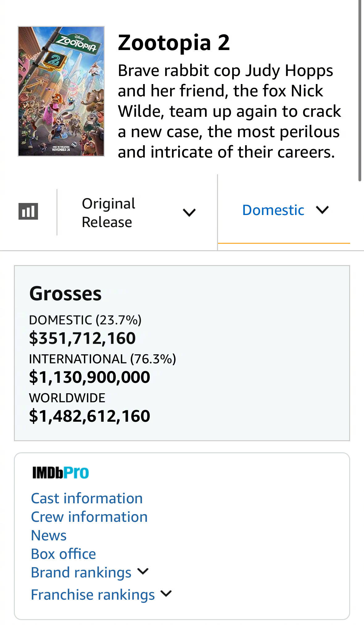Click the Franchise rankings chevron arrow
This screenshot has height=625, width=364.
click(166, 594)
